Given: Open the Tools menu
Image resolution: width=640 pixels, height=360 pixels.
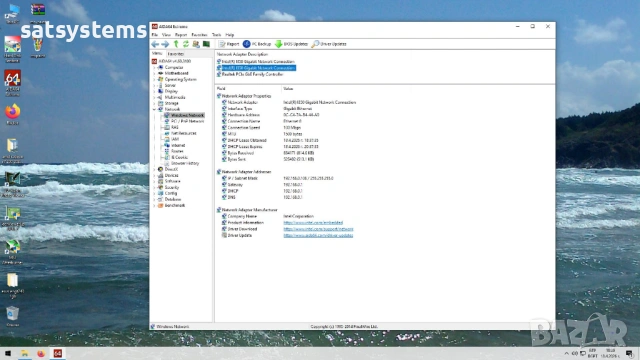Looking at the screenshot, I should [x=216, y=35].
